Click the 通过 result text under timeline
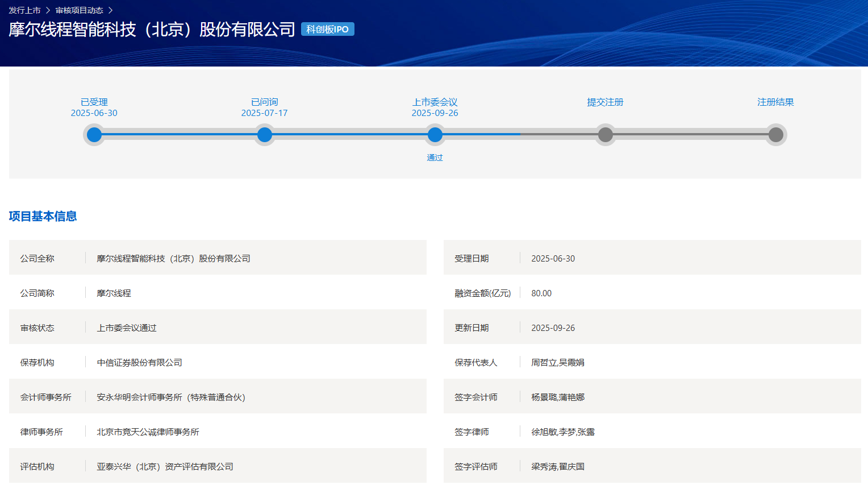Image resolution: width=868 pixels, height=493 pixels. 435,158
